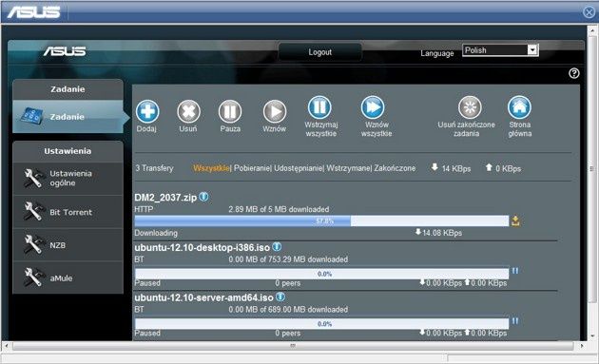The image size is (599, 364).
Task: Select ubuntu-12.10-server-amd64.iso file name
Action: (204, 297)
